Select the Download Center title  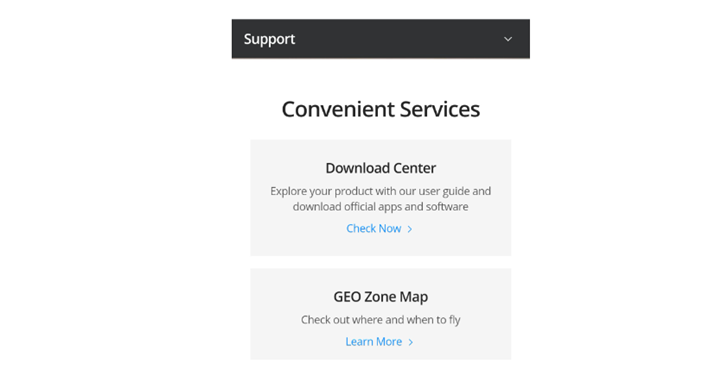click(x=381, y=168)
